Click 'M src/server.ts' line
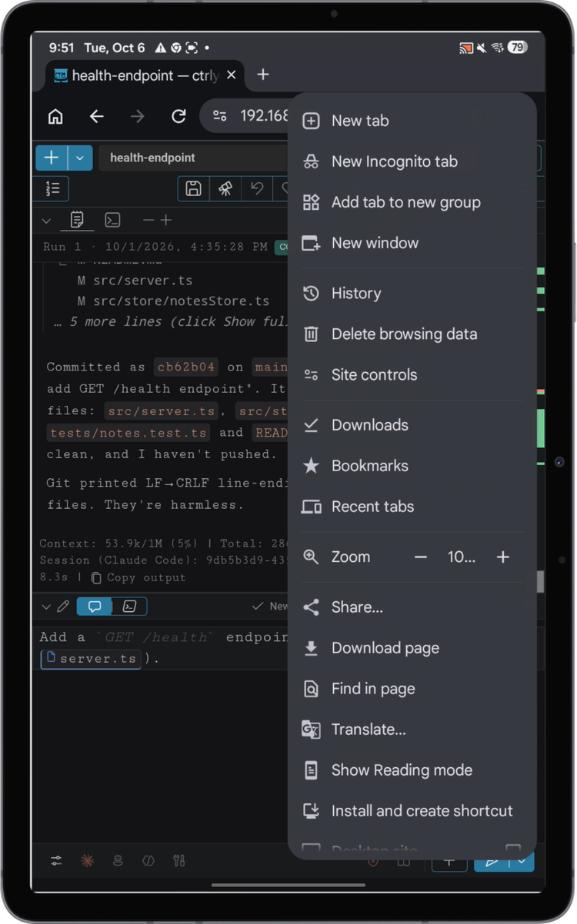The image size is (577, 924). click(135, 281)
